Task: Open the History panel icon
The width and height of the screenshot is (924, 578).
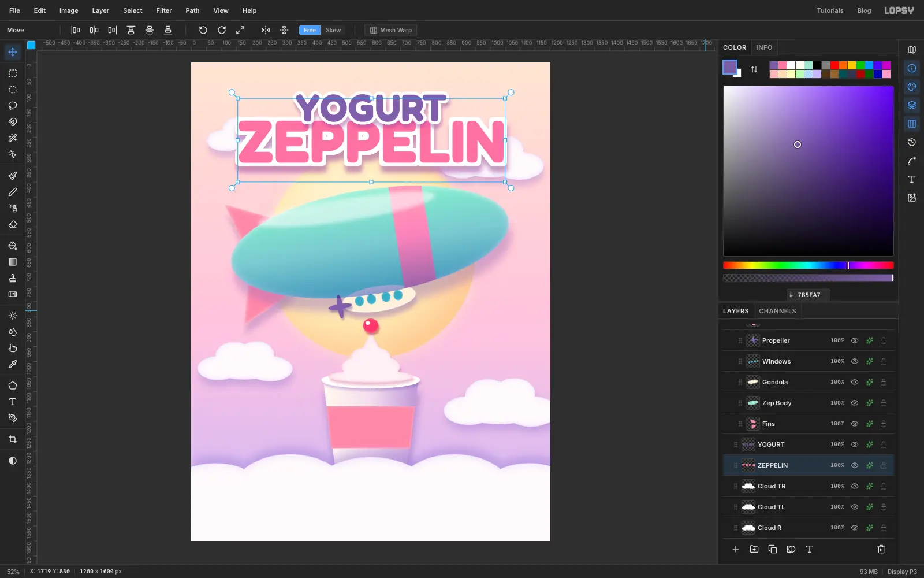Action: tap(912, 142)
